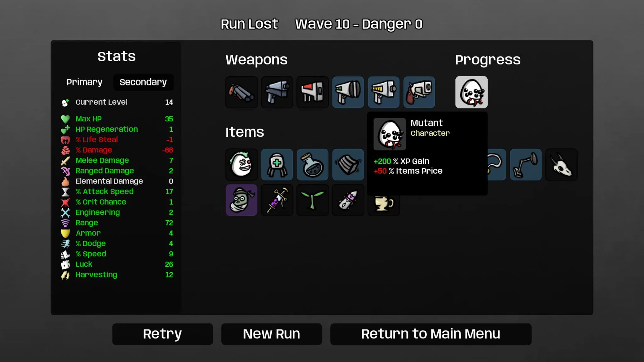
Task: Switch to the Secondary stats tab
Action: (143, 82)
